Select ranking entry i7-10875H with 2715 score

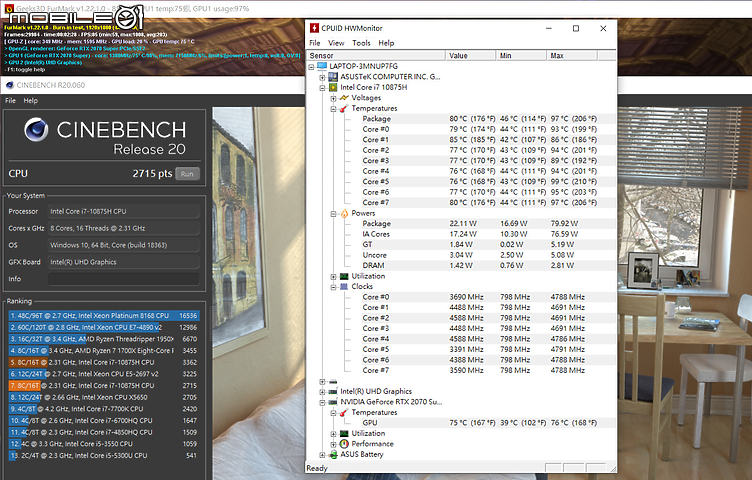coord(103,386)
